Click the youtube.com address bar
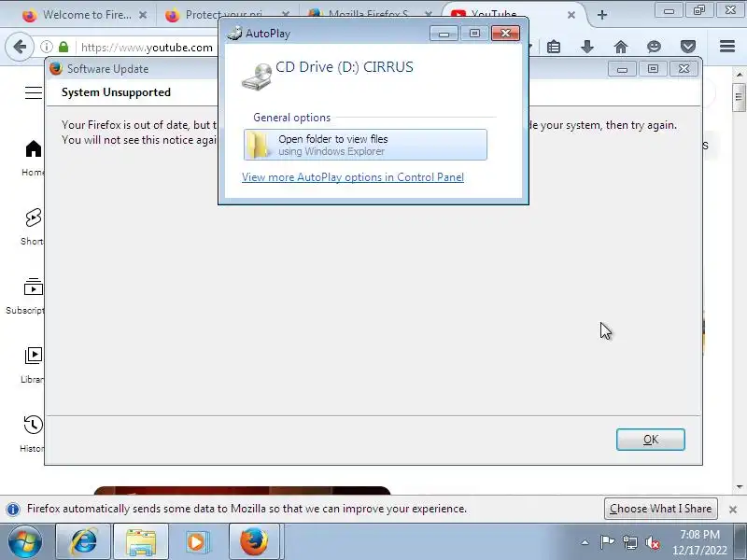Viewport: 747px width, 560px height. tap(148, 48)
